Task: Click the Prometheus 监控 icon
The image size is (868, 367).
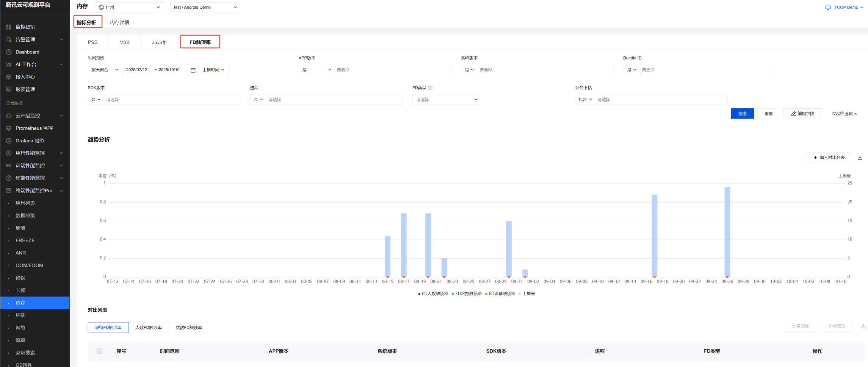Action: tap(9, 128)
